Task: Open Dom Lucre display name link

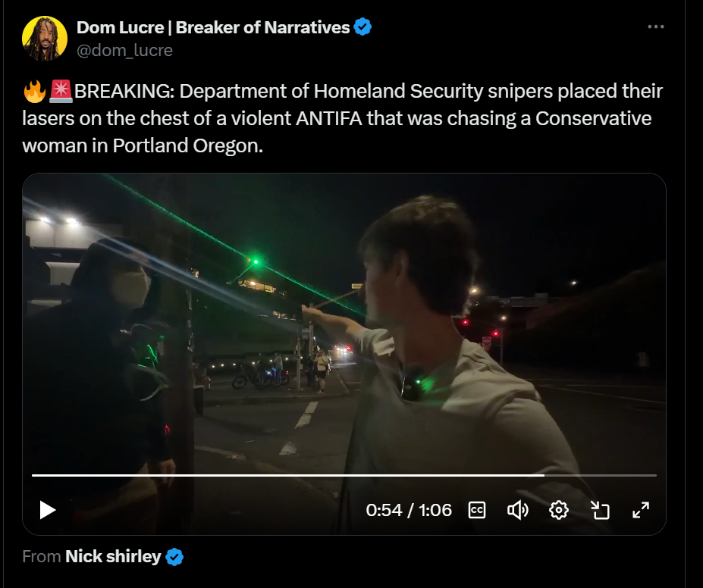Action: 213,27
